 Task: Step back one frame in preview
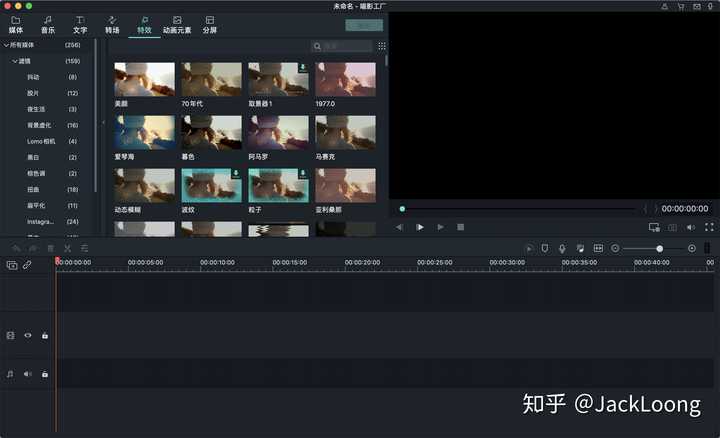399,227
